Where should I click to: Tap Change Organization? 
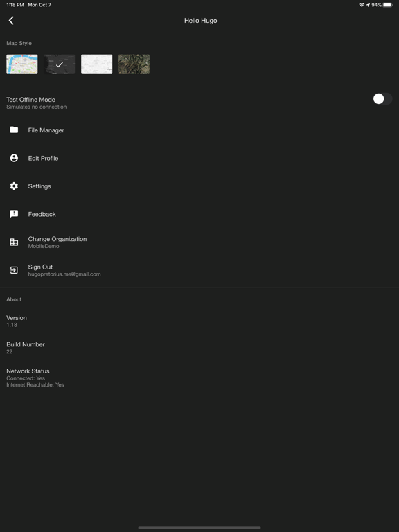pos(57,239)
